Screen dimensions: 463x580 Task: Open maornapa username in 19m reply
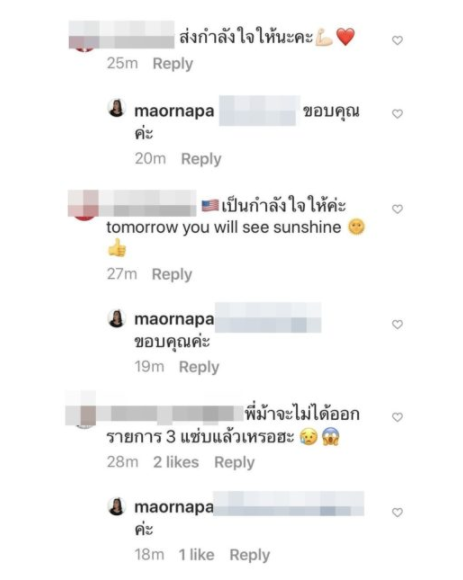click(x=174, y=319)
